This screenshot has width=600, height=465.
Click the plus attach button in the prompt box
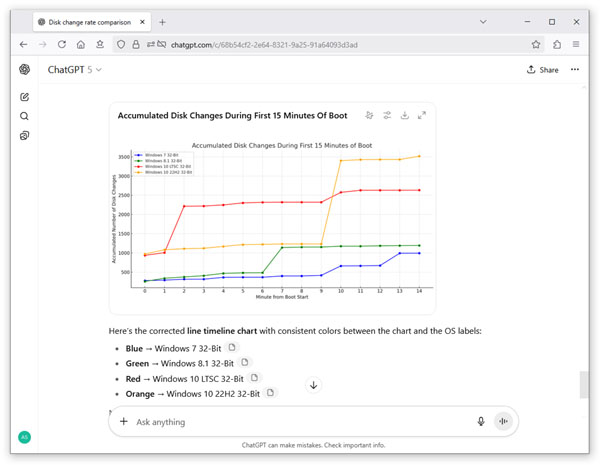124,421
